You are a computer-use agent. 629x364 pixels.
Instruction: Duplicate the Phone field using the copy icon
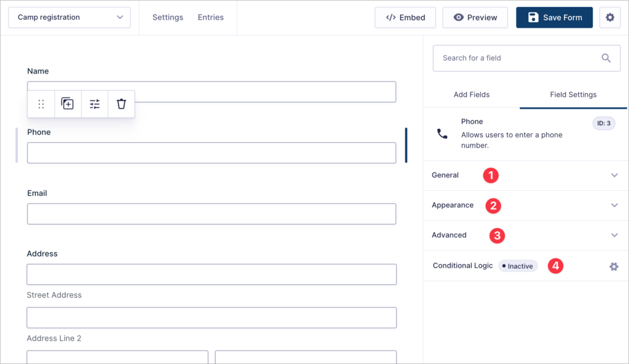(x=68, y=104)
